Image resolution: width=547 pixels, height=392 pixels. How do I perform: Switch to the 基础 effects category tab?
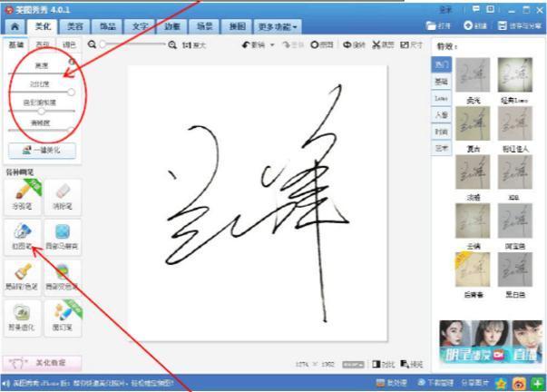[440, 81]
